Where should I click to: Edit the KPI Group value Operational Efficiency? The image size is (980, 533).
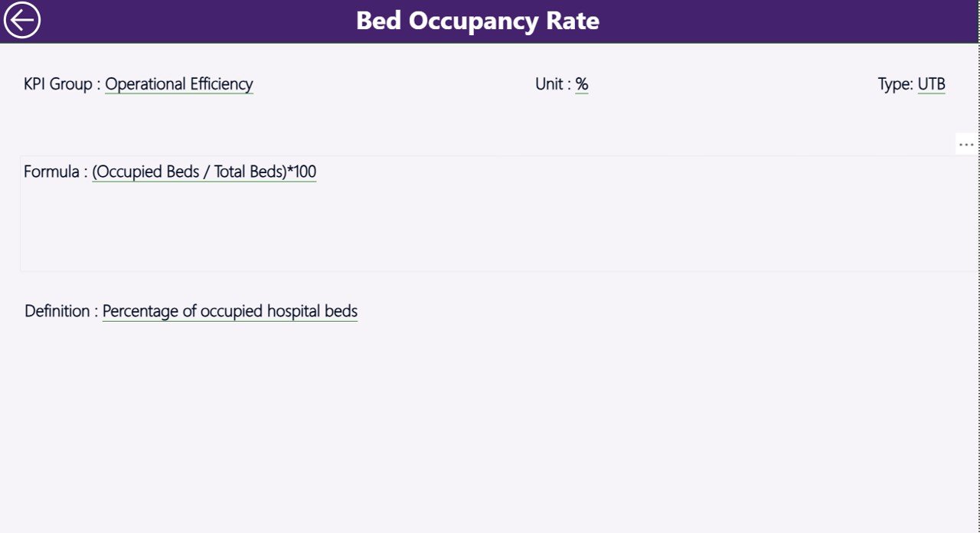pyautogui.click(x=178, y=84)
